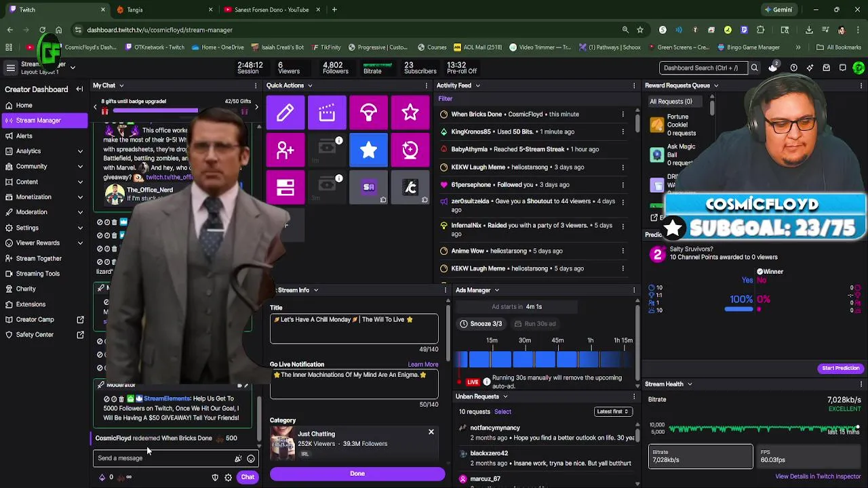Click the outlined star quick action tile
868x488 pixels.
tap(410, 113)
